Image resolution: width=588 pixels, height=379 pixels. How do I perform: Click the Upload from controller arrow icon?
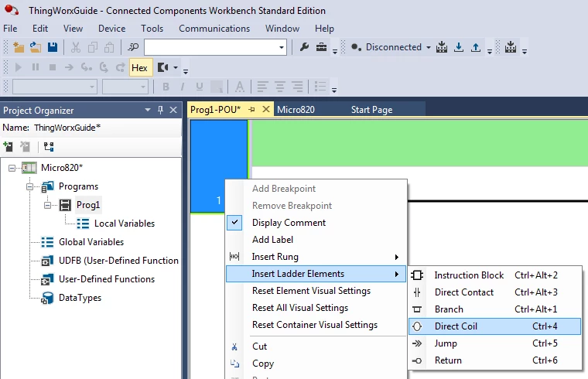(x=476, y=47)
